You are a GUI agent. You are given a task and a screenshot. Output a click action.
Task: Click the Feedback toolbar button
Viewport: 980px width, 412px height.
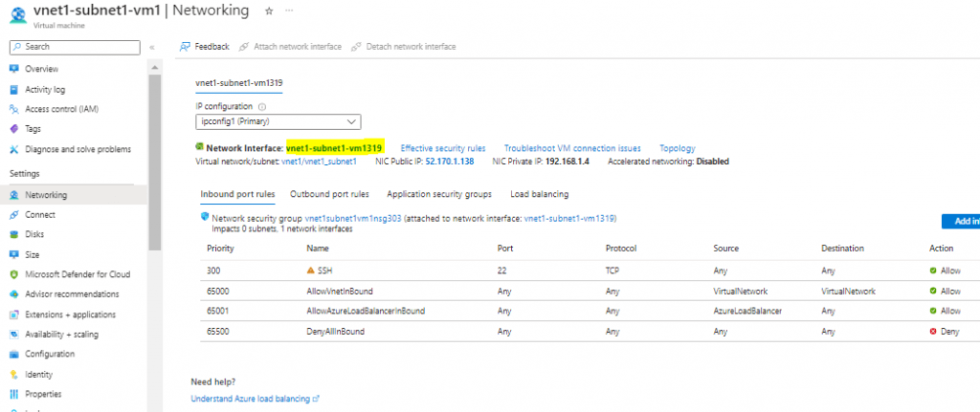click(205, 47)
